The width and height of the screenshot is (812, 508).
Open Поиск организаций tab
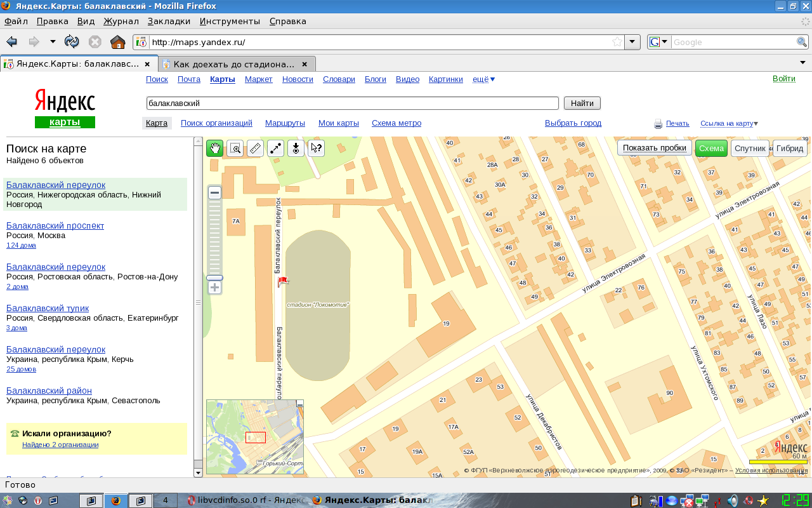[216, 123]
